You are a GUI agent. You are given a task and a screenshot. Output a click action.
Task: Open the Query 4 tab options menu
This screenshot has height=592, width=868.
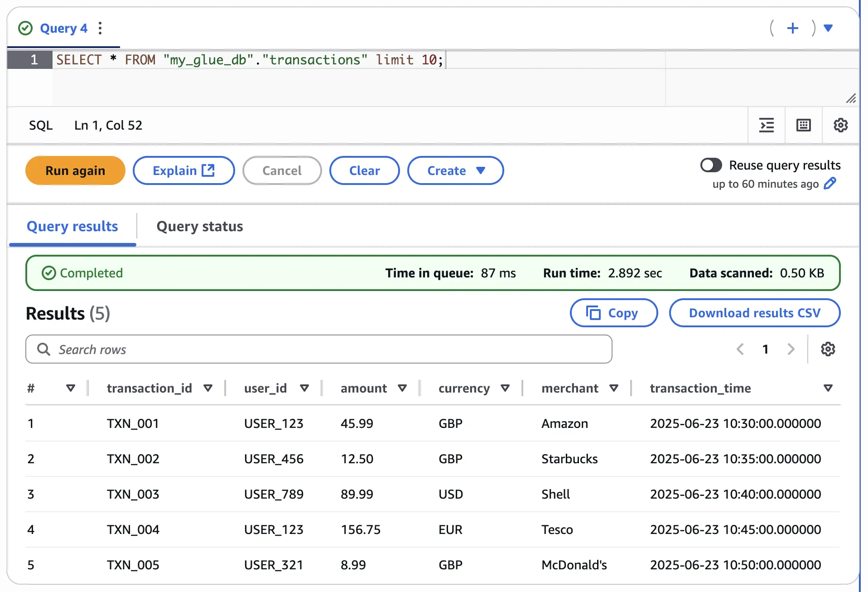click(x=100, y=28)
